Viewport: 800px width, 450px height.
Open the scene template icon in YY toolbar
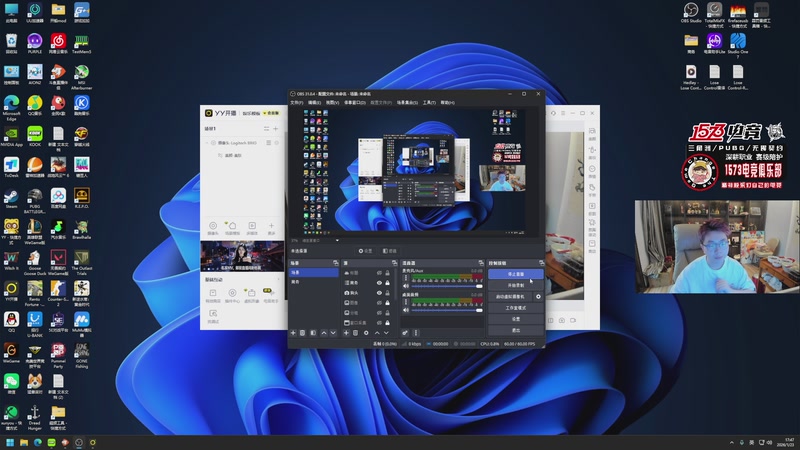tap(232, 228)
